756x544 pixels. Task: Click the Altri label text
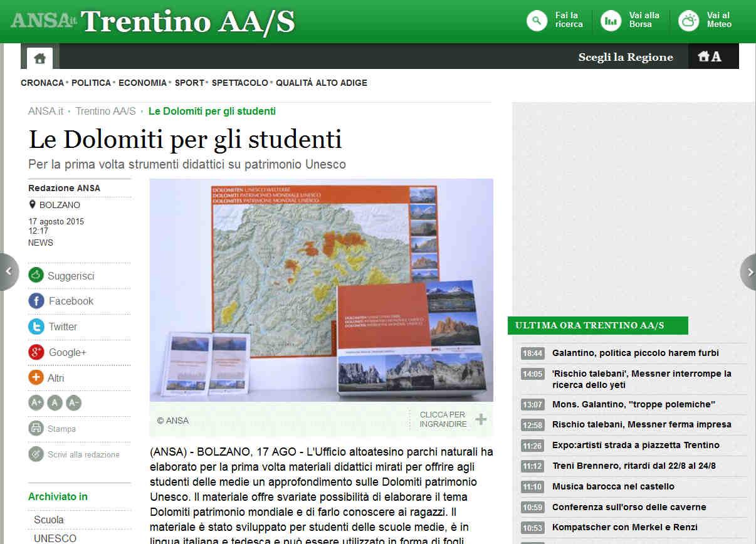point(56,378)
